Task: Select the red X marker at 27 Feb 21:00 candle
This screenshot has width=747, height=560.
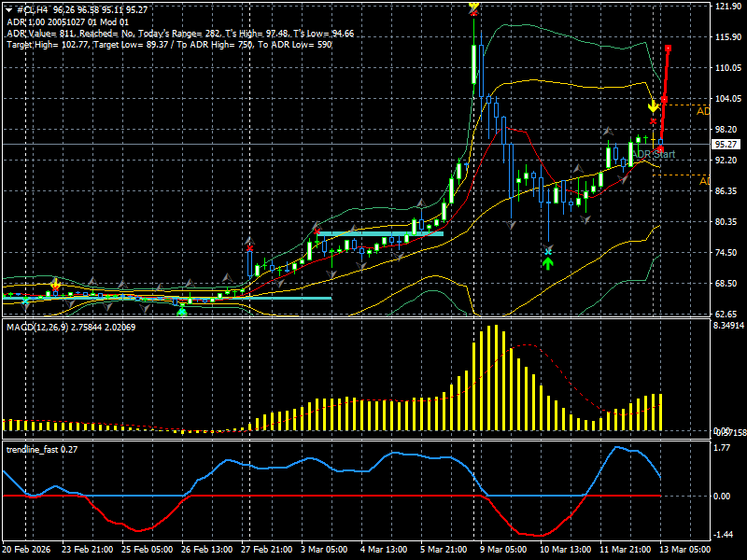Action: (x=249, y=248)
